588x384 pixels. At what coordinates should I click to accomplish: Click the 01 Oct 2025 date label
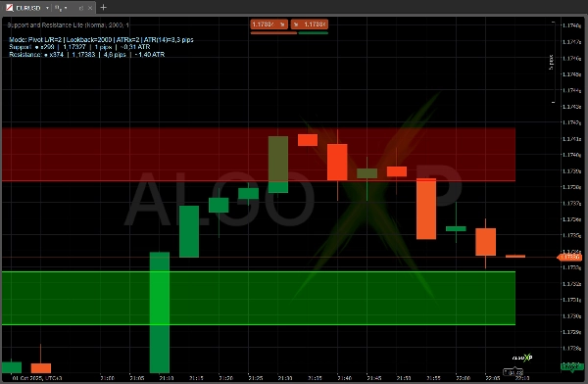coord(37,378)
